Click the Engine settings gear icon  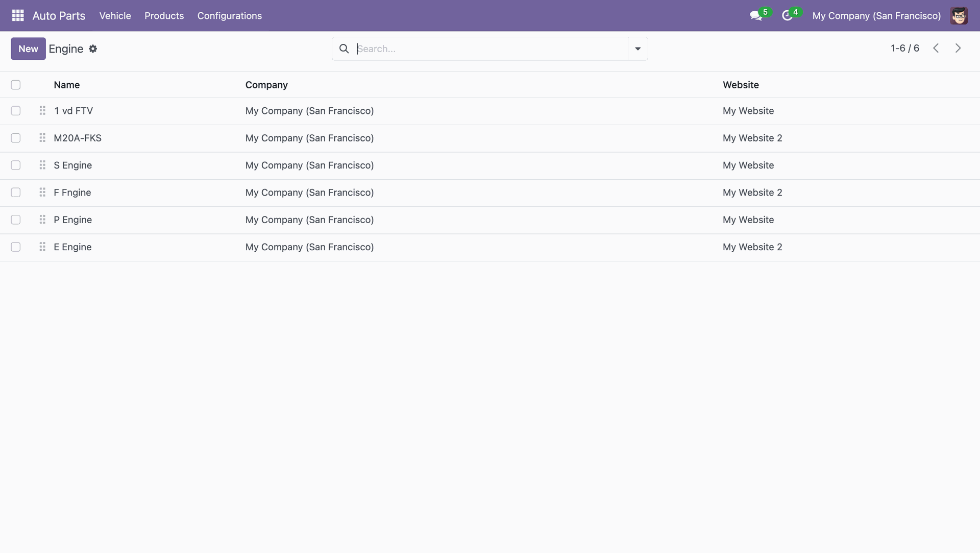click(93, 49)
